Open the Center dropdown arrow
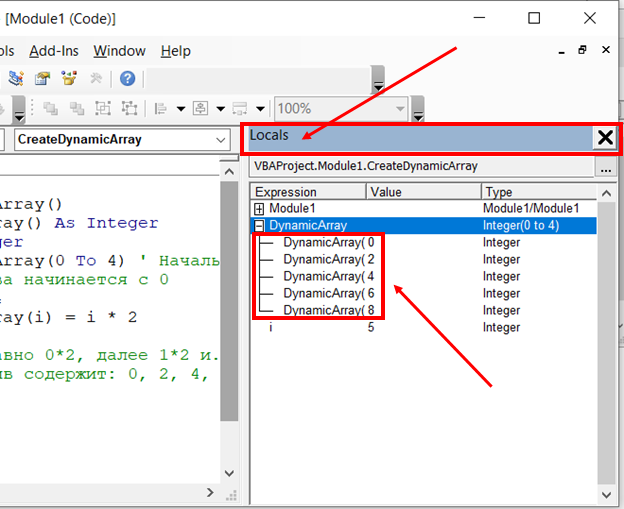 (220, 109)
